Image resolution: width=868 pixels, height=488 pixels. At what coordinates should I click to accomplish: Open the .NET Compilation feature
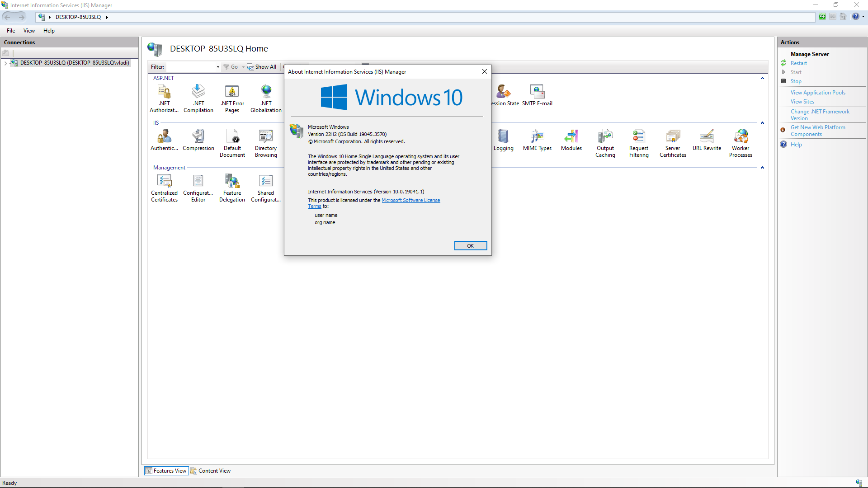coord(198,98)
